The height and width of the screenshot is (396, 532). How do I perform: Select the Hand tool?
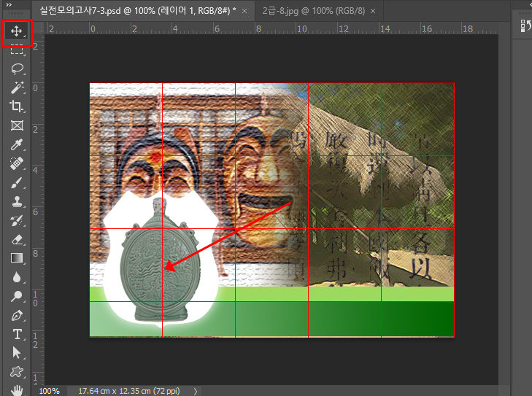point(16,391)
